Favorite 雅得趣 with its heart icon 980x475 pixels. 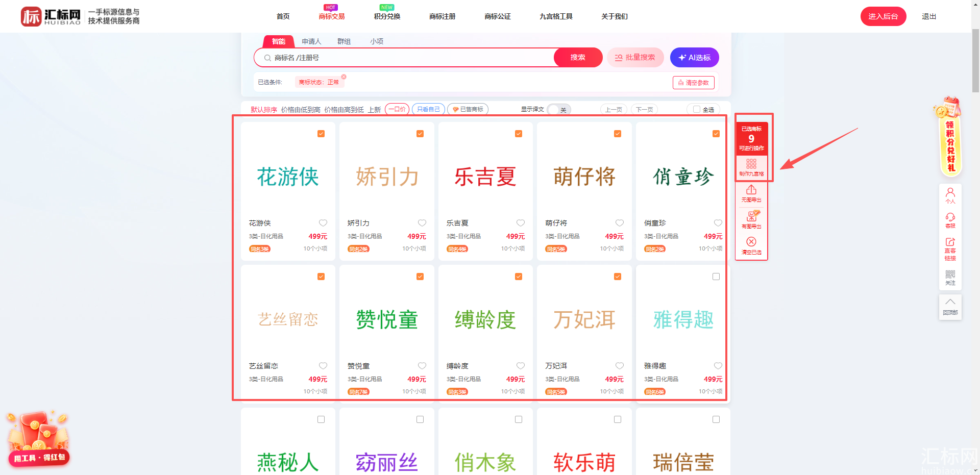pyautogui.click(x=718, y=366)
